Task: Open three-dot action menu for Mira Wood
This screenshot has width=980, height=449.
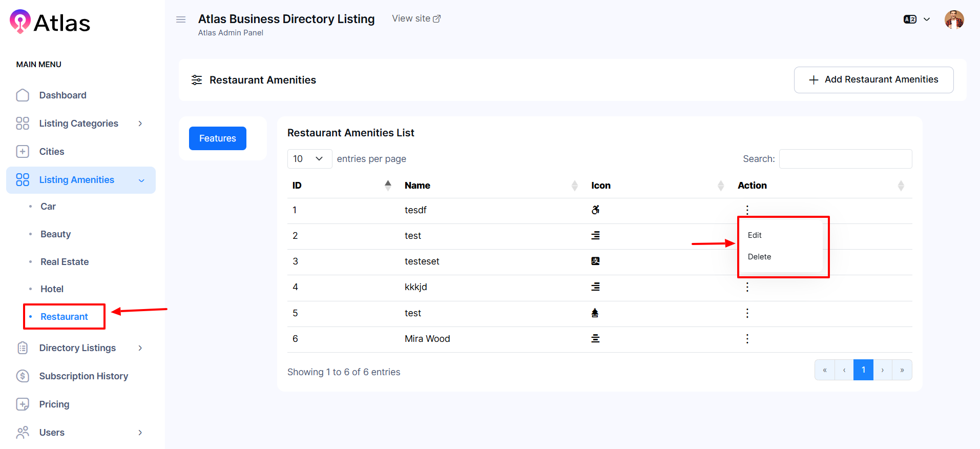Action: point(747,339)
